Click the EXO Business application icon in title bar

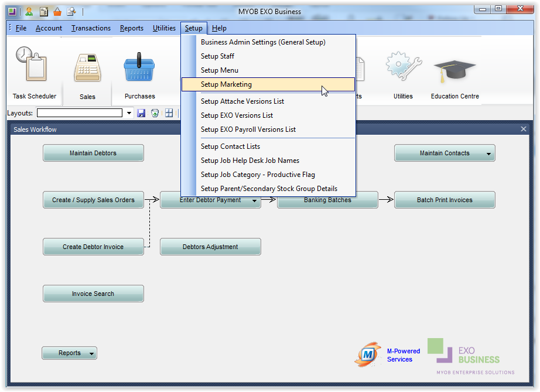pyautogui.click(x=12, y=12)
